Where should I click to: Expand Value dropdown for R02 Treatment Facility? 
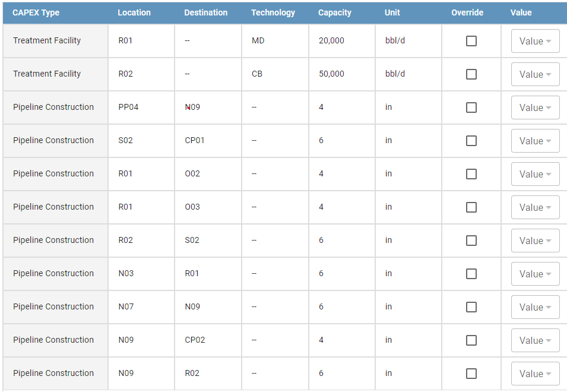[x=535, y=74]
